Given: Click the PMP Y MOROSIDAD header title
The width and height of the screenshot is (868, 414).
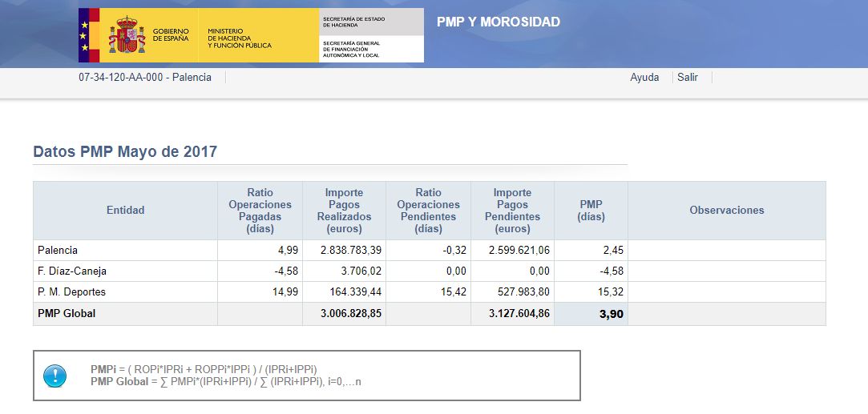Looking at the screenshot, I should pos(498,22).
